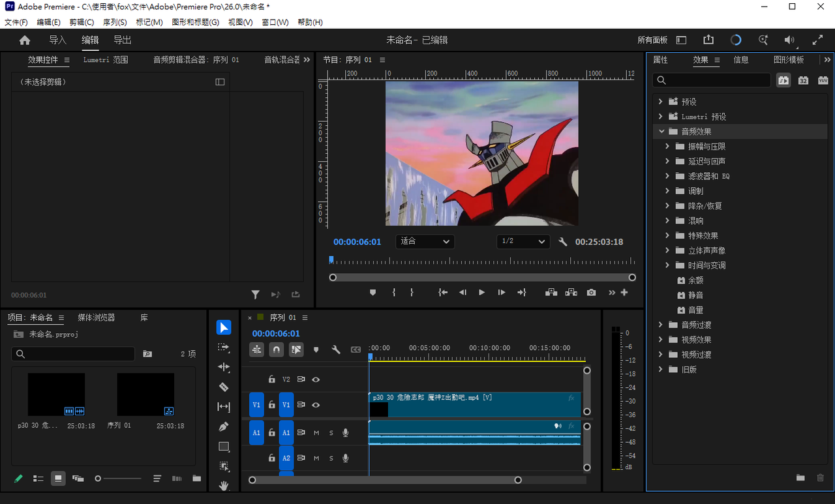835x504 pixels.
Task: Export frame with the camera icon
Action: [591, 293]
